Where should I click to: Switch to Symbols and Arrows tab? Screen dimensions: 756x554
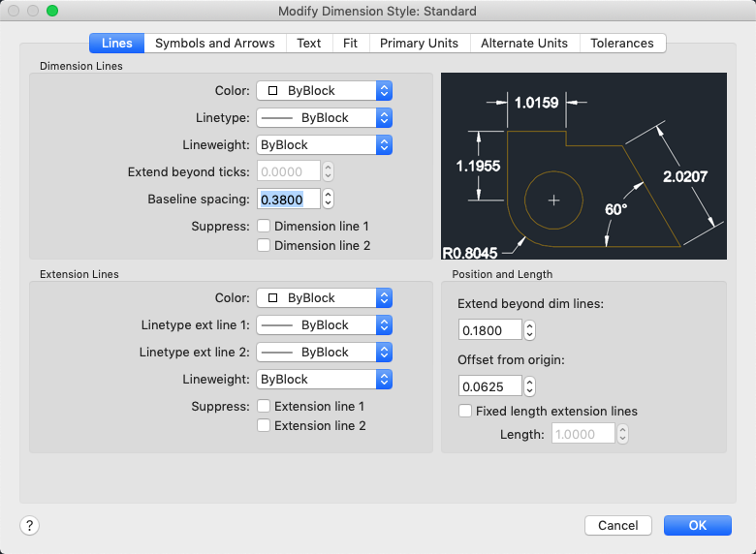[x=215, y=44]
